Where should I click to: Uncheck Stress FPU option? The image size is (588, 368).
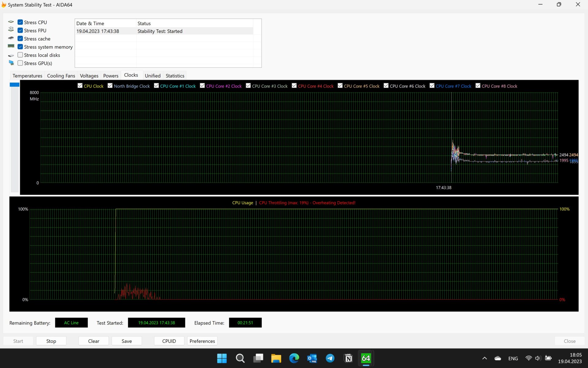coord(20,30)
